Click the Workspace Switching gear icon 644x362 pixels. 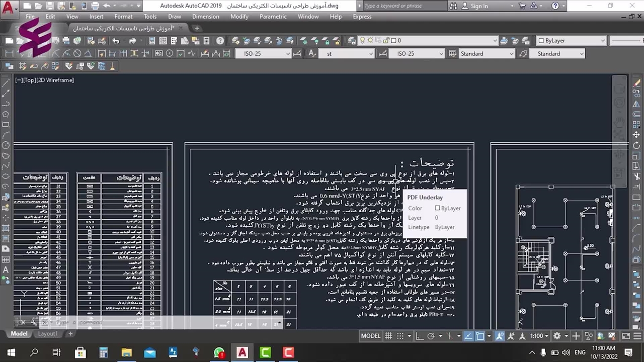click(x=557, y=336)
